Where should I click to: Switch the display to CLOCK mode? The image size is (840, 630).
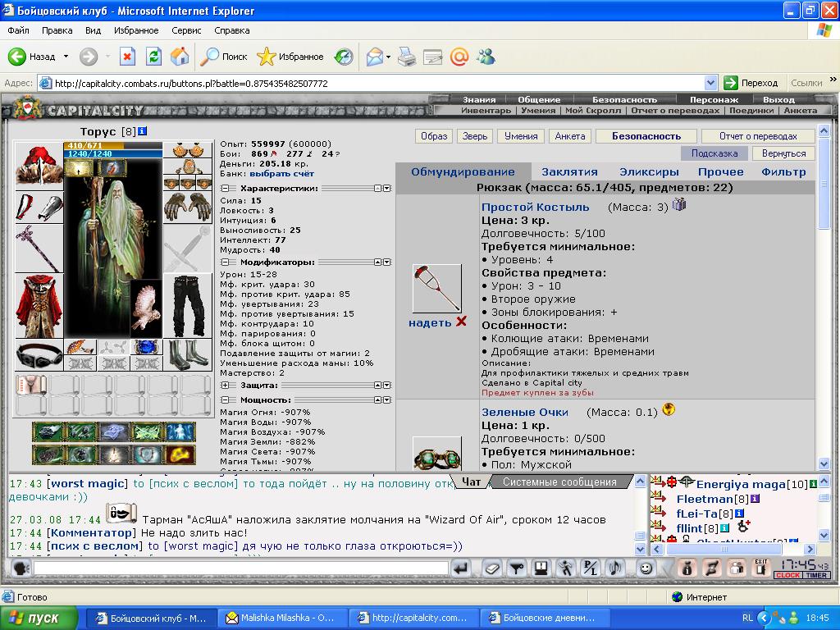(x=788, y=575)
